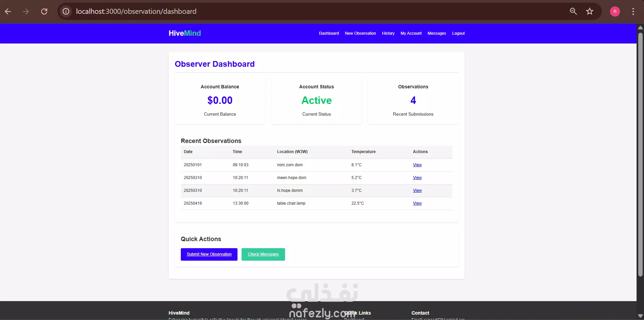This screenshot has width=644, height=320.
Task: Click the zoom magnifier icon in address bar
Action: tap(573, 11)
